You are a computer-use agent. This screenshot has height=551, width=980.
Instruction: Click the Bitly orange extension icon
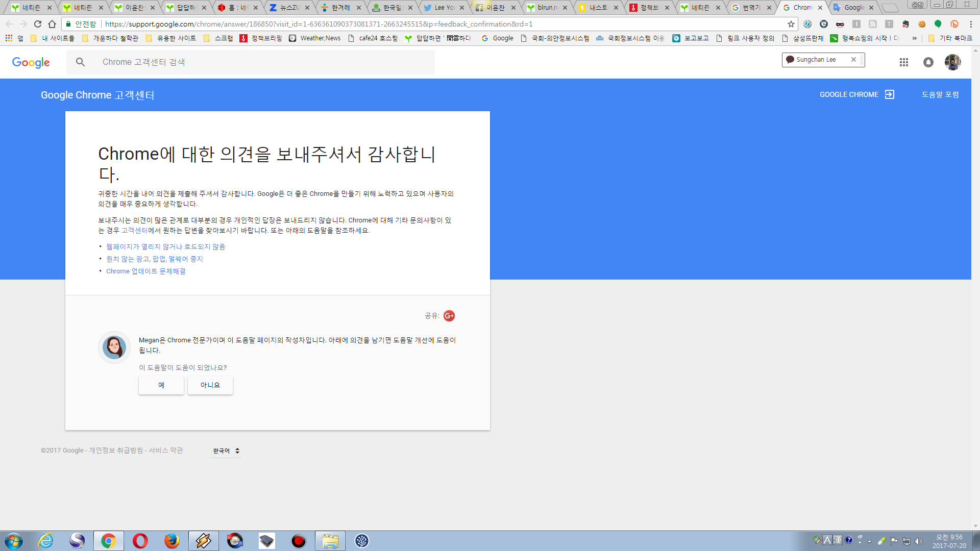tap(954, 24)
